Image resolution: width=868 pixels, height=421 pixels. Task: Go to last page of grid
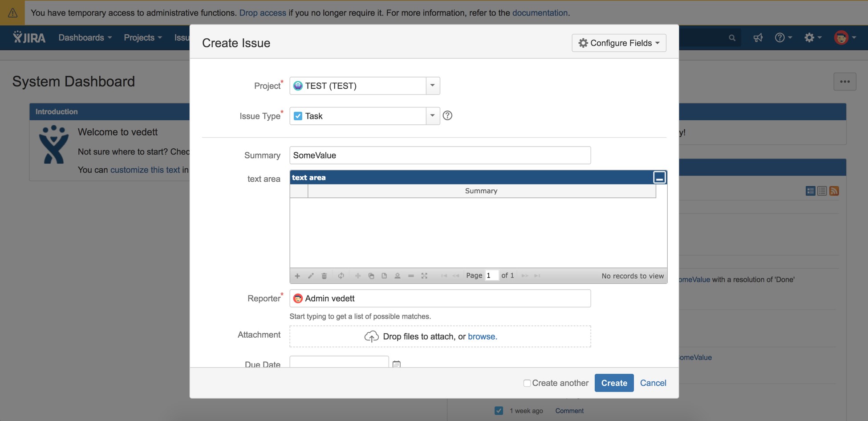537,276
